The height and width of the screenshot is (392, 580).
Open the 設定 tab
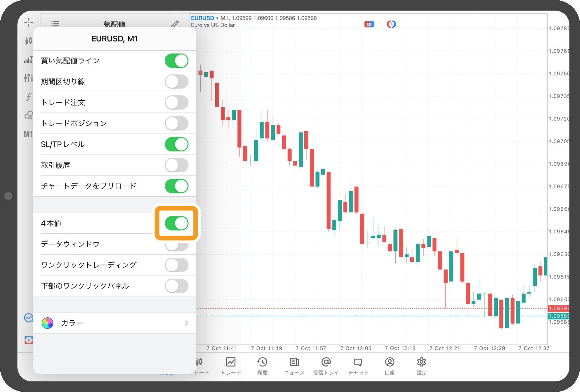(421, 366)
